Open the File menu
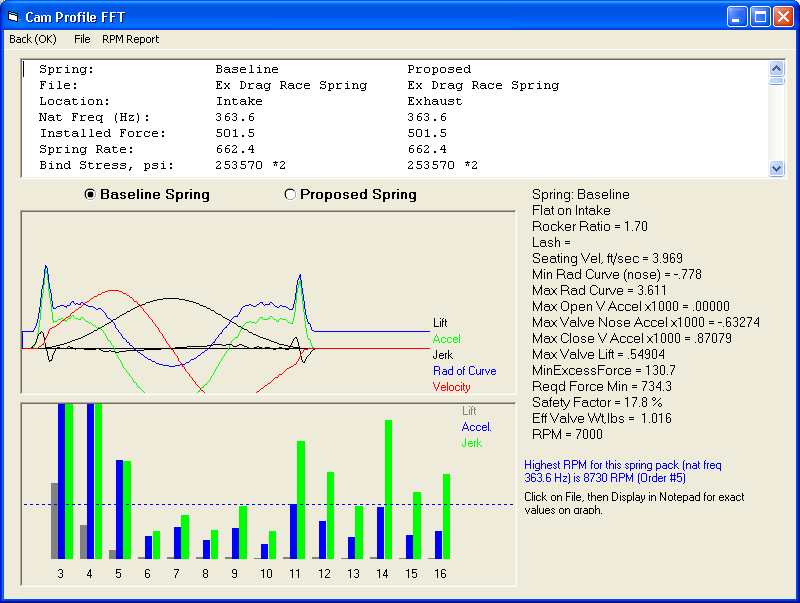 [82, 39]
